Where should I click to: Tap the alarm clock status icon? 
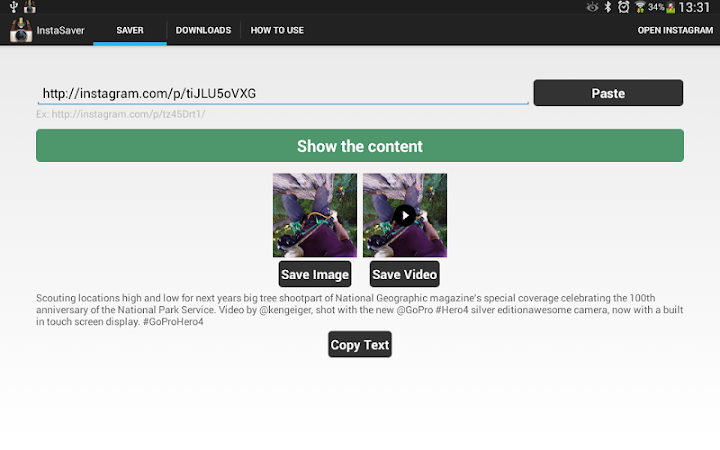tap(624, 7)
